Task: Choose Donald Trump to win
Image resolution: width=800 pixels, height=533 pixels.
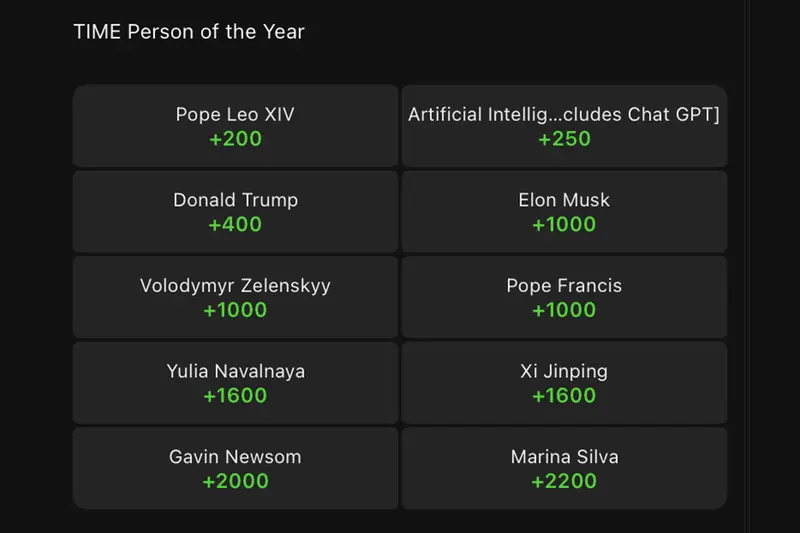Action: pyautogui.click(x=235, y=211)
